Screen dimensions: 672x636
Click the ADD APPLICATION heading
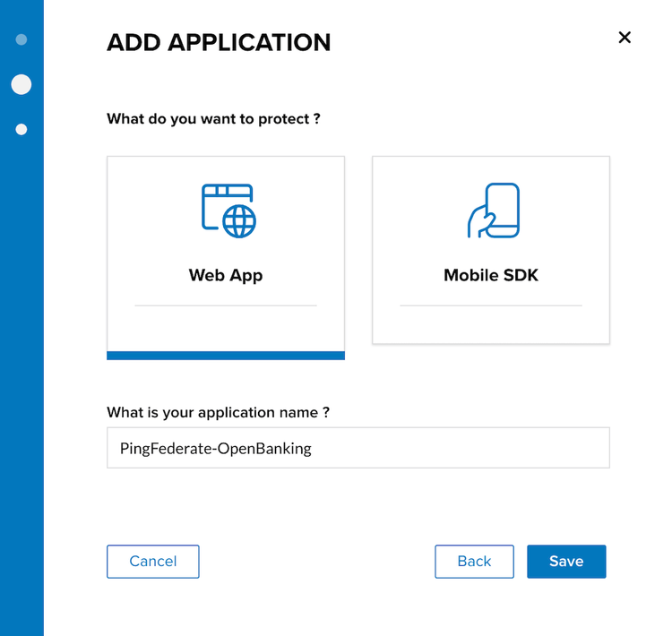pos(219,42)
